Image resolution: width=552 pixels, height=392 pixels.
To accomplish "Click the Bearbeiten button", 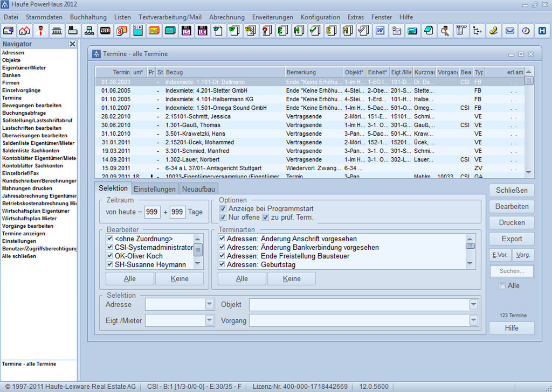I will (x=512, y=206).
